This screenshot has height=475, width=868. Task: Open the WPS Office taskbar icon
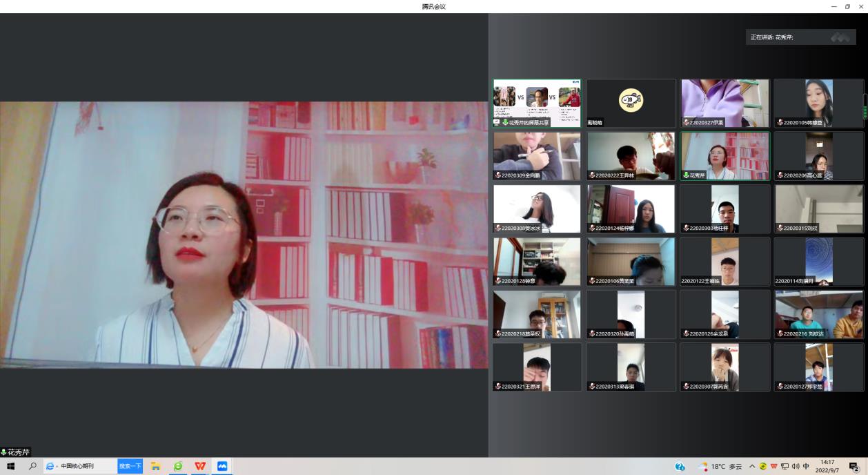(x=200, y=467)
